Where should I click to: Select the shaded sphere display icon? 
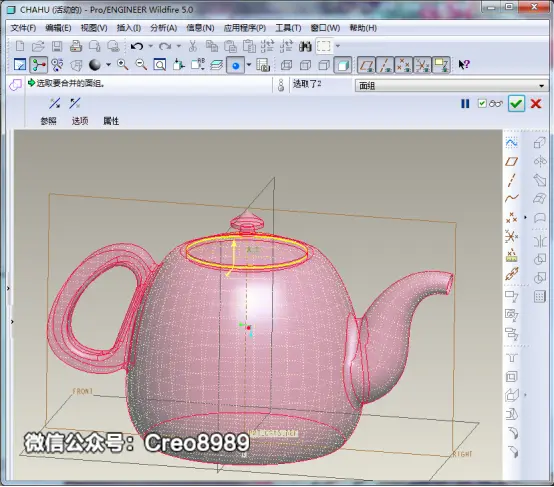(95, 65)
